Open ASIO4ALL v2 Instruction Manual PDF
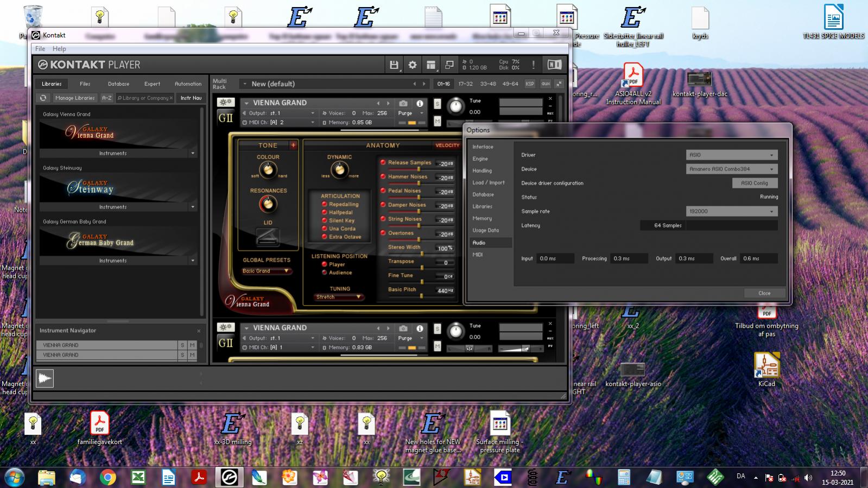 [633, 84]
